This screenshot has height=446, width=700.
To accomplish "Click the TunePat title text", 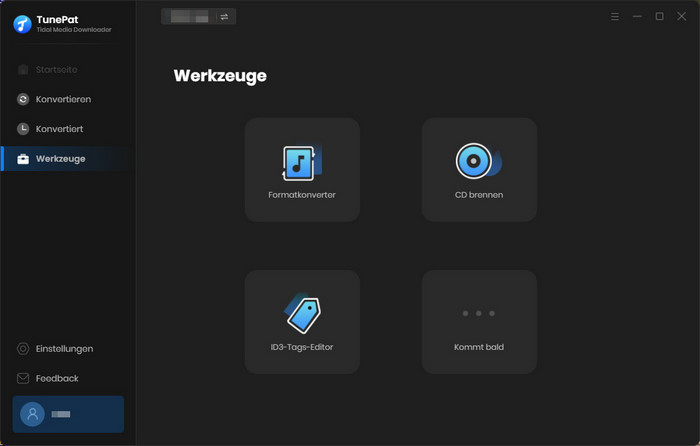I will click(x=57, y=20).
